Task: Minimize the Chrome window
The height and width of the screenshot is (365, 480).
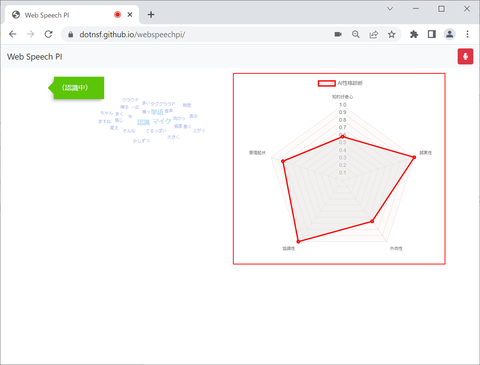Action: (x=416, y=9)
